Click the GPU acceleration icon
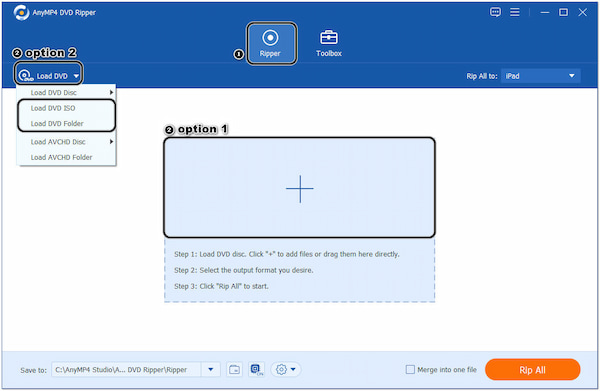This screenshot has height=391, width=600. (x=256, y=370)
